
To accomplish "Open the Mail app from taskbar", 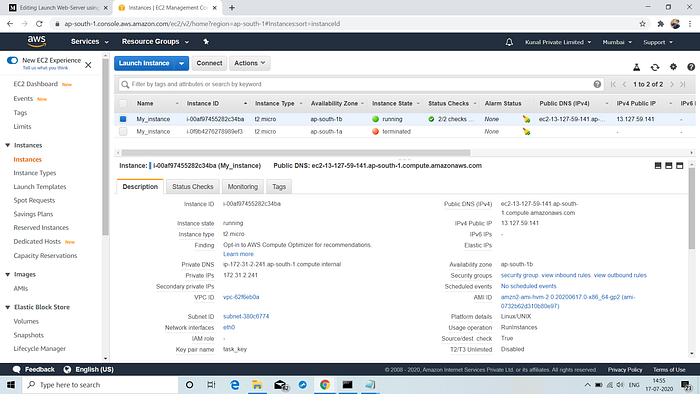I will click(x=280, y=385).
